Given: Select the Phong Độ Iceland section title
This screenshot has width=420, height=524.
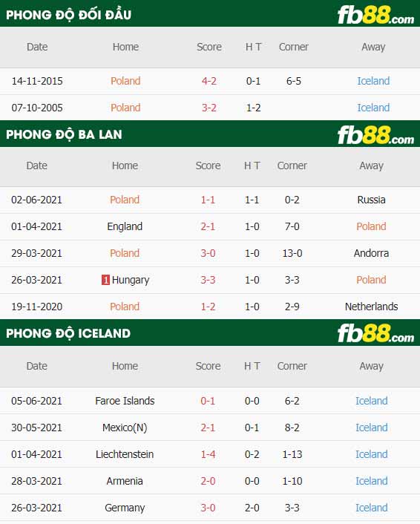Looking at the screenshot, I should tap(68, 333).
